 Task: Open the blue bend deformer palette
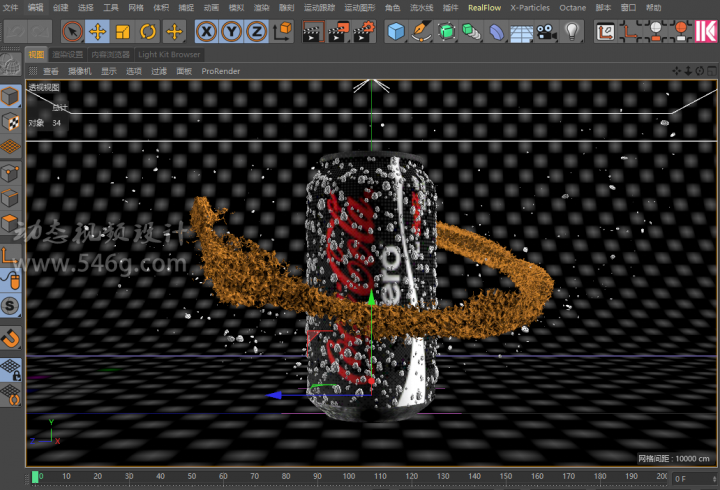[x=496, y=32]
